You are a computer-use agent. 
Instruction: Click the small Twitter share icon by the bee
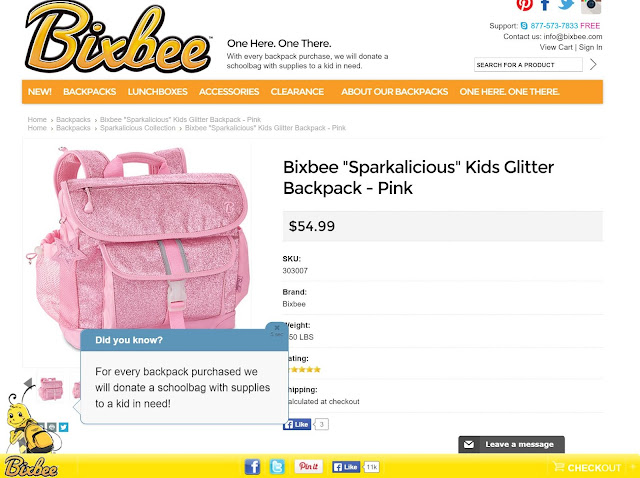click(63, 427)
